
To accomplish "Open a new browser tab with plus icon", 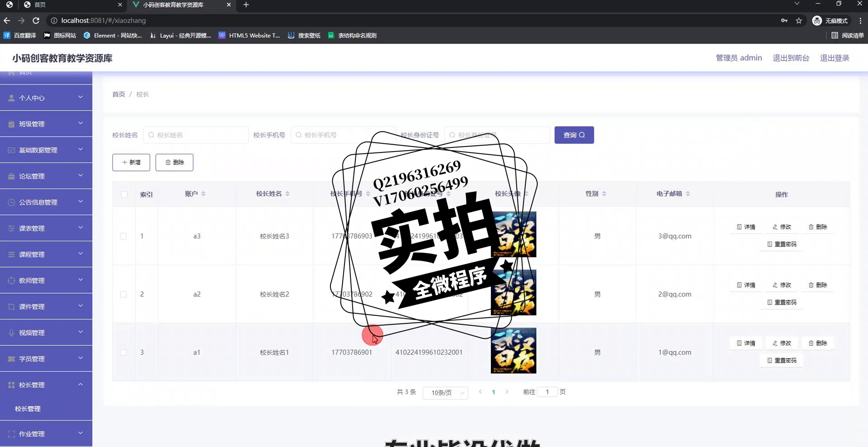I will click(246, 5).
